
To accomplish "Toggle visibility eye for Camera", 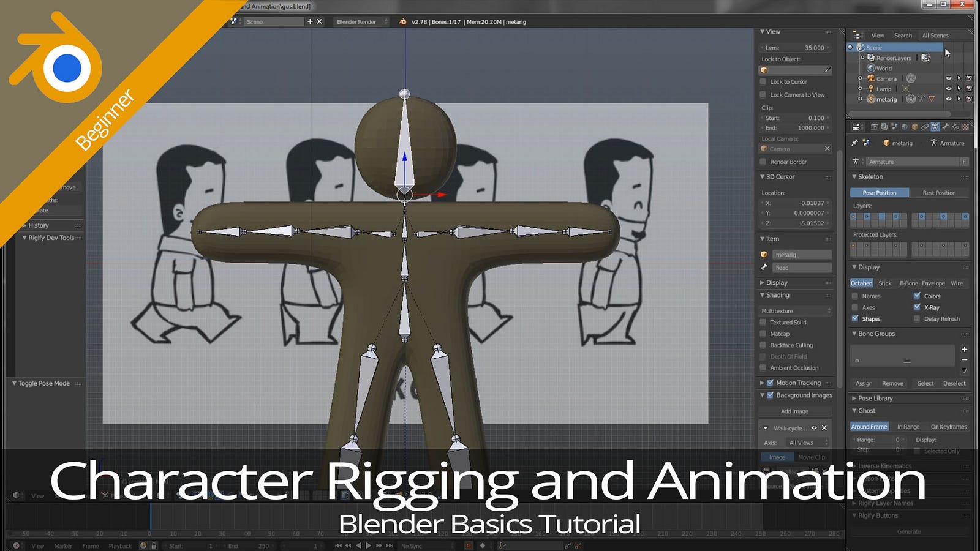I will pos(949,78).
